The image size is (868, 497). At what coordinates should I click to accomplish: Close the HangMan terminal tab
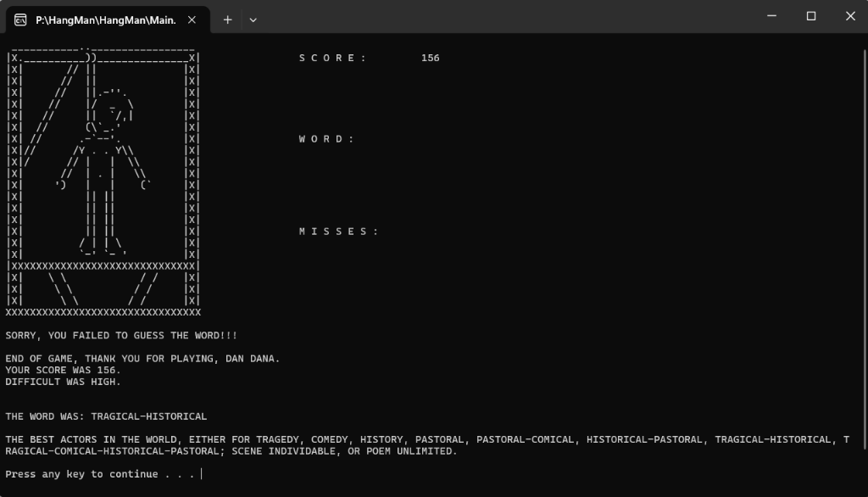coord(192,20)
